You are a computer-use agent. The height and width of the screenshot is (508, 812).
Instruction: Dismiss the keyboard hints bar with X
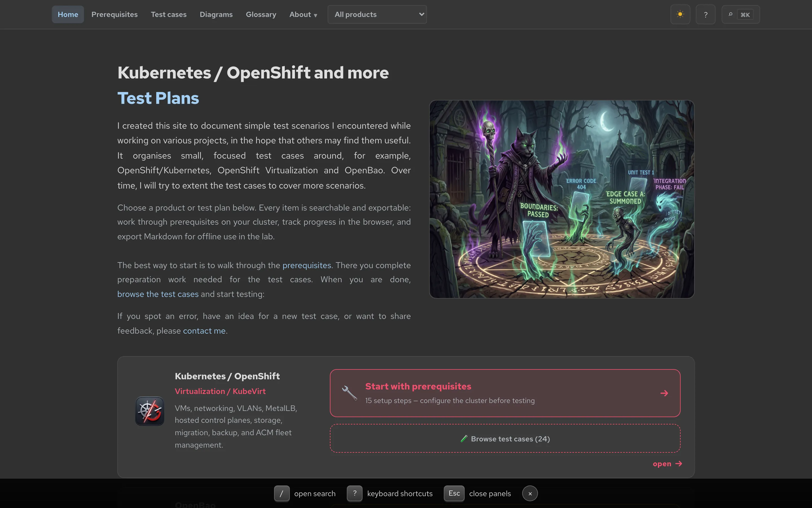pos(530,493)
